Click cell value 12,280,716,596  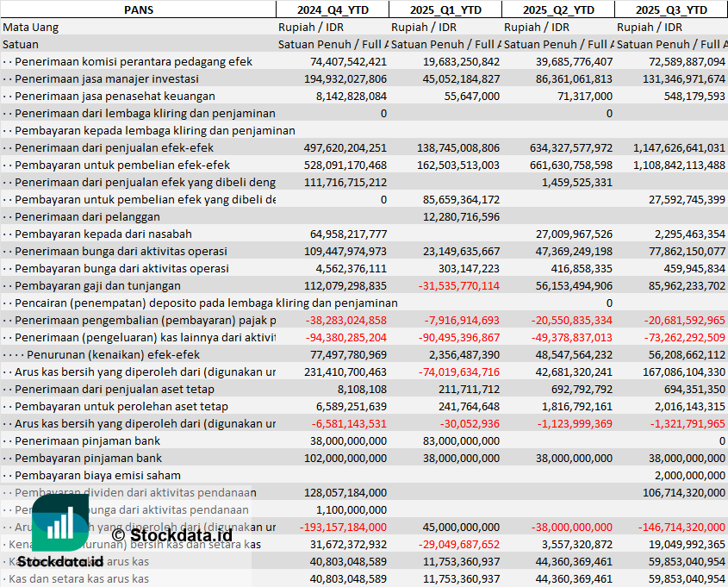pyautogui.click(x=462, y=217)
